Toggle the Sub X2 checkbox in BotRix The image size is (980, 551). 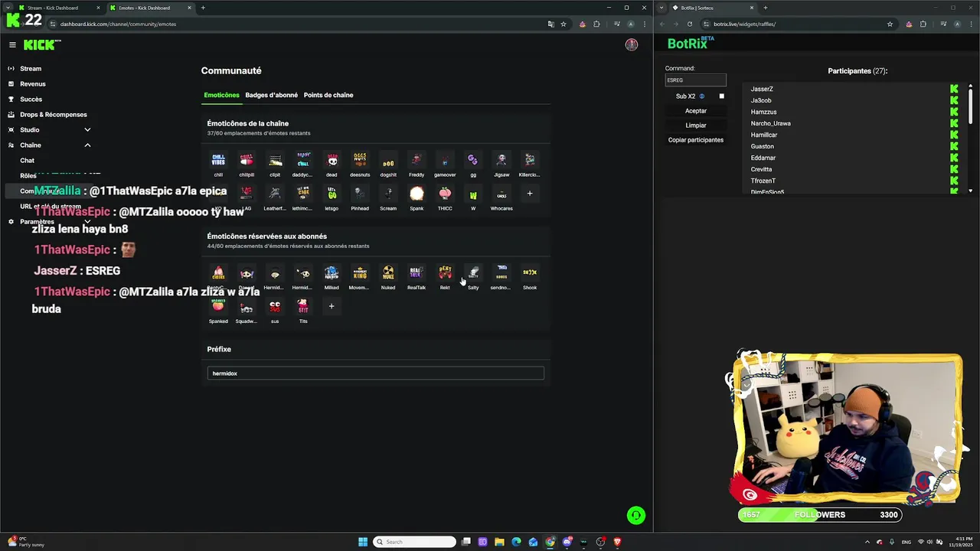click(721, 96)
